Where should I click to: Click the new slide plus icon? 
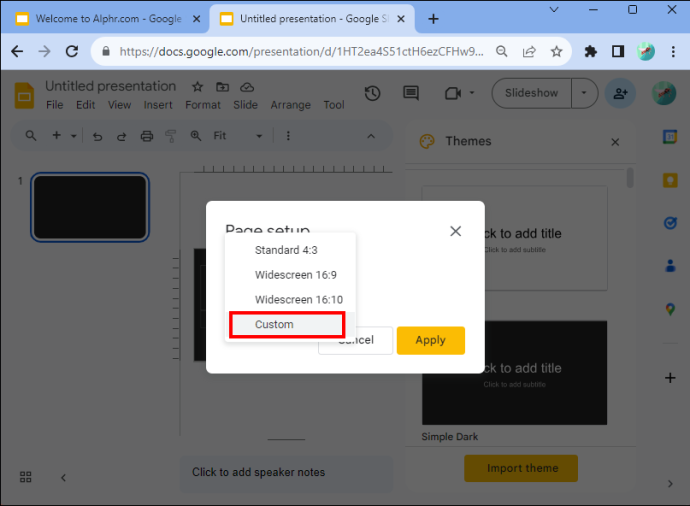tap(56, 136)
